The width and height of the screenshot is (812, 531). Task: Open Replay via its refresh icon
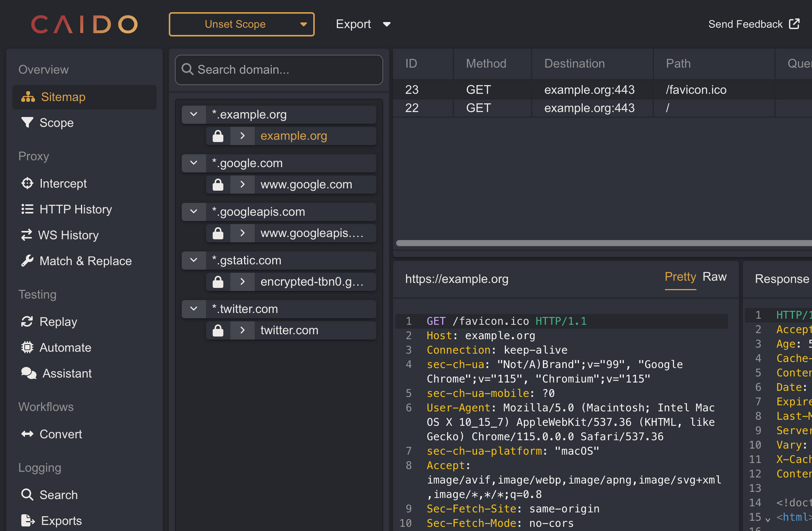point(27,322)
